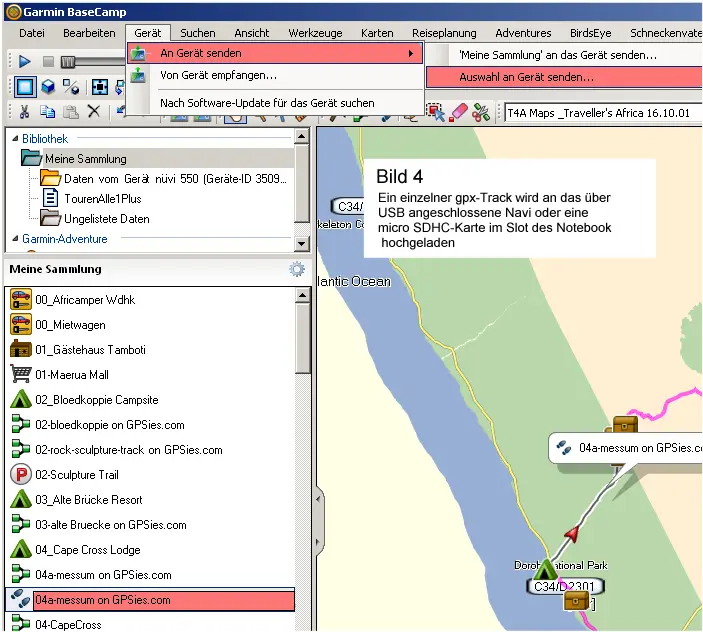This screenshot has height=632, width=703.
Task: Select the Eraser tool icon
Action: click(x=458, y=112)
